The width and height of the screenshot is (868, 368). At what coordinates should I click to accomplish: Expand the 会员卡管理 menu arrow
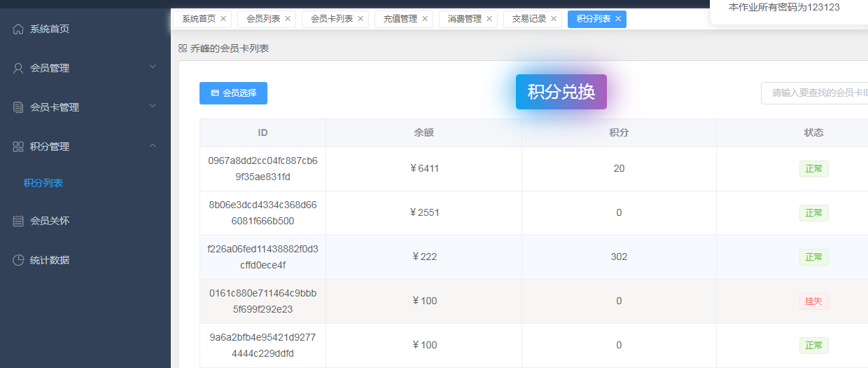point(153,107)
